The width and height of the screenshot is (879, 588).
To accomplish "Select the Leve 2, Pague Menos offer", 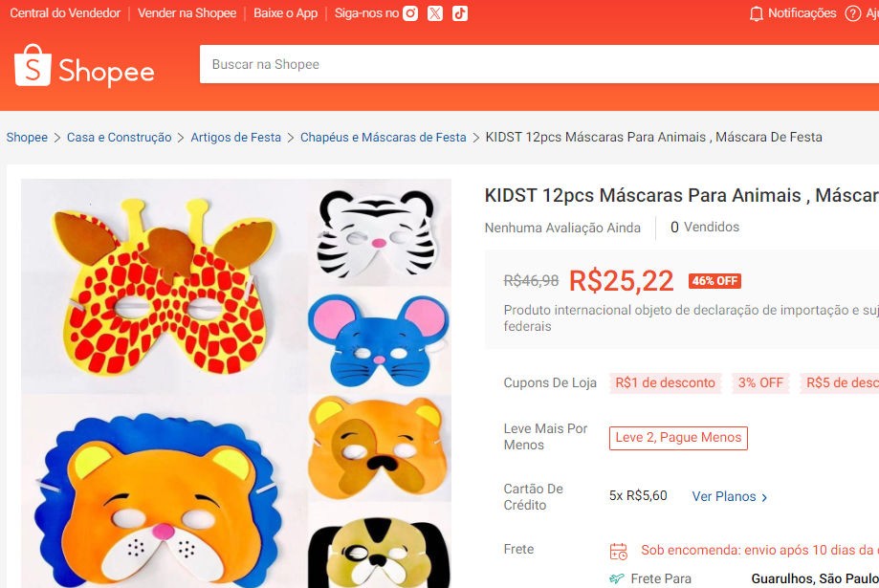I will (x=678, y=438).
